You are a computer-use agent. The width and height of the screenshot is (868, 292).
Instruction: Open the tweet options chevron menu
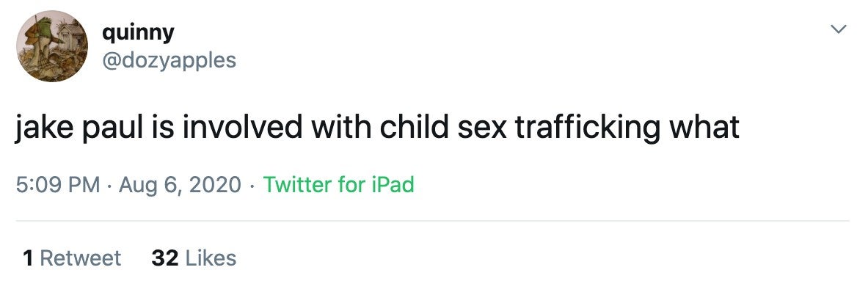(x=839, y=29)
